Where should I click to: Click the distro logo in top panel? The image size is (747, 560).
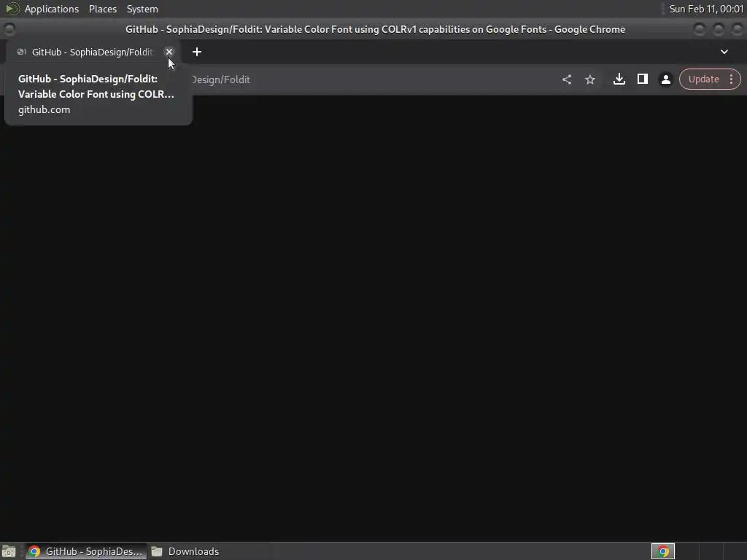click(12, 9)
